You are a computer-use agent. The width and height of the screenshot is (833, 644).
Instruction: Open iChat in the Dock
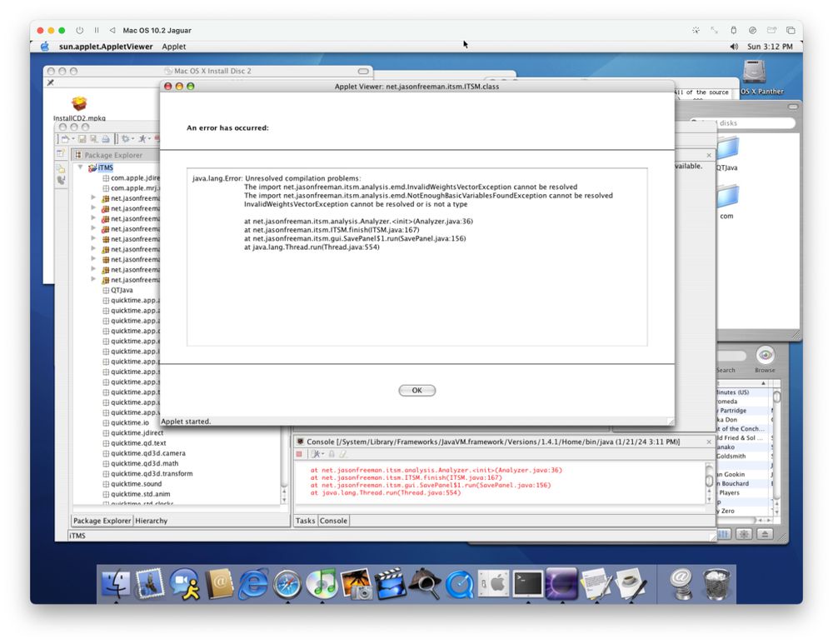(x=184, y=583)
